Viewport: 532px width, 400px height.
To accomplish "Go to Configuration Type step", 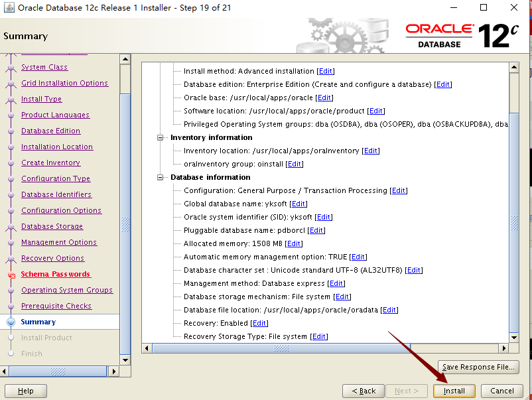I will tap(56, 179).
